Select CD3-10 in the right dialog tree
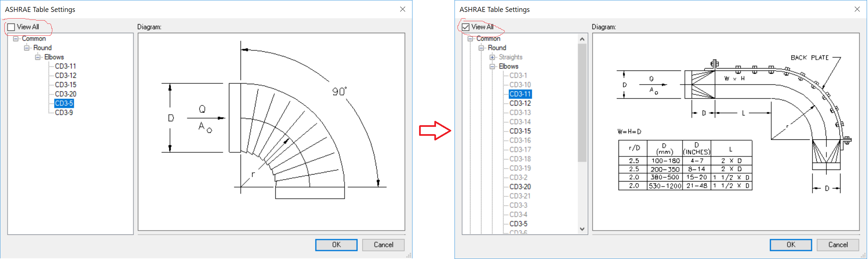 tap(520, 85)
